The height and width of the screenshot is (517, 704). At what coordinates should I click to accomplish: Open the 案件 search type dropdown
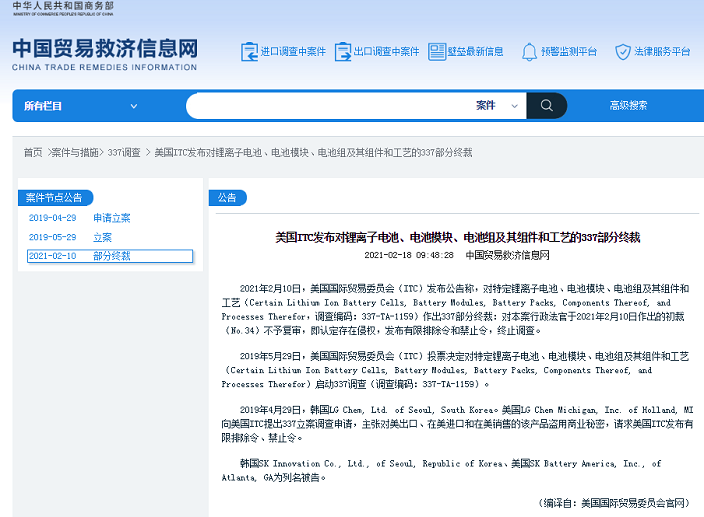point(497,105)
